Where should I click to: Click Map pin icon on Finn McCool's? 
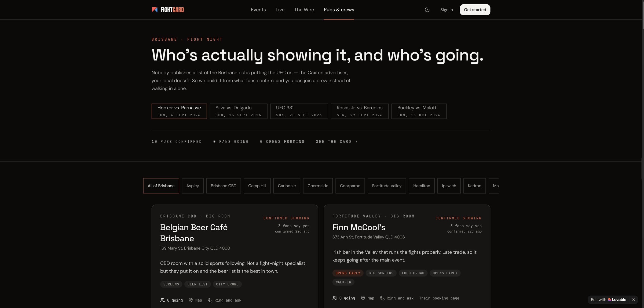click(363, 298)
